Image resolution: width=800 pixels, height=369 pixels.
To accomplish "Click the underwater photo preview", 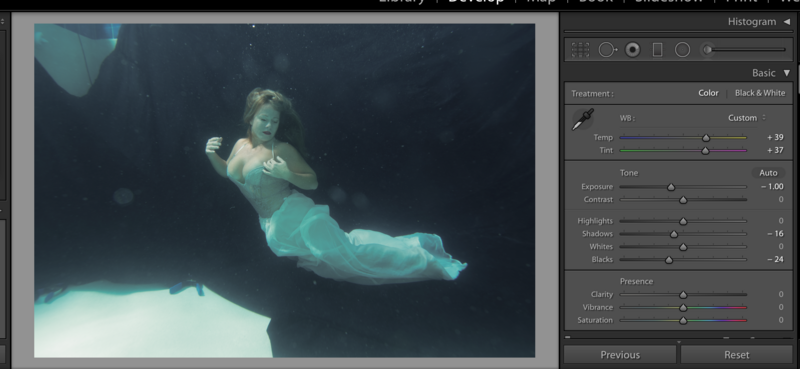I will pyautogui.click(x=285, y=190).
